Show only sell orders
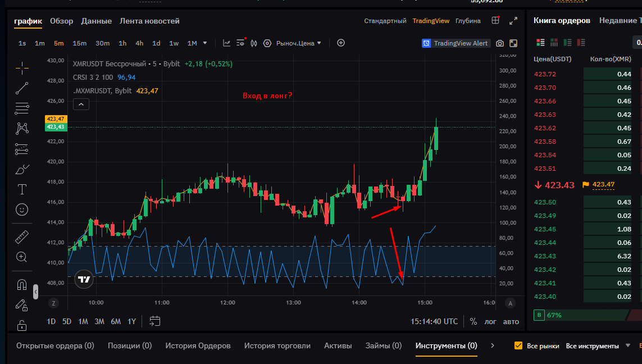Image resolution: width=642 pixels, height=364 pixels. pos(581,42)
